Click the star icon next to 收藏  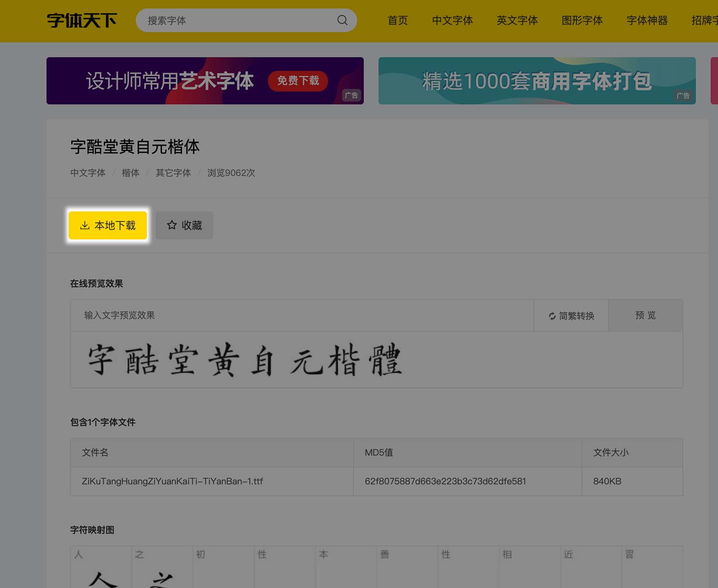[x=171, y=226]
